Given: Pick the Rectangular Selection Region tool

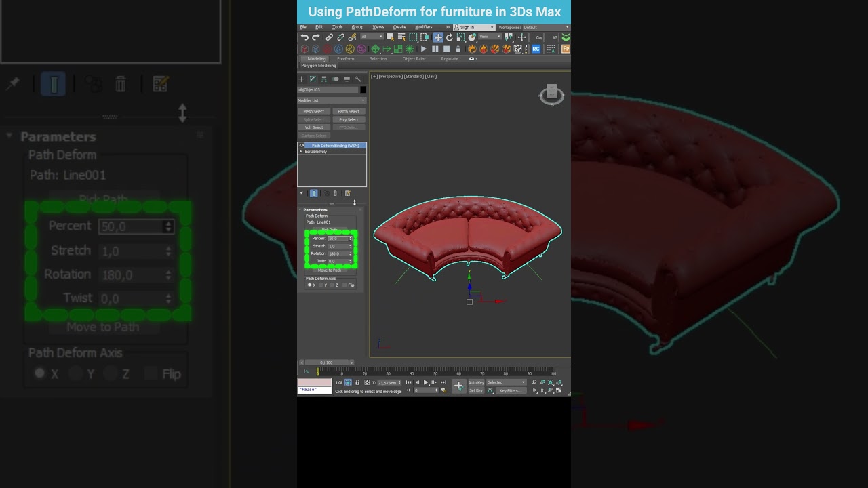Looking at the screenshot, I should (413, 37).
